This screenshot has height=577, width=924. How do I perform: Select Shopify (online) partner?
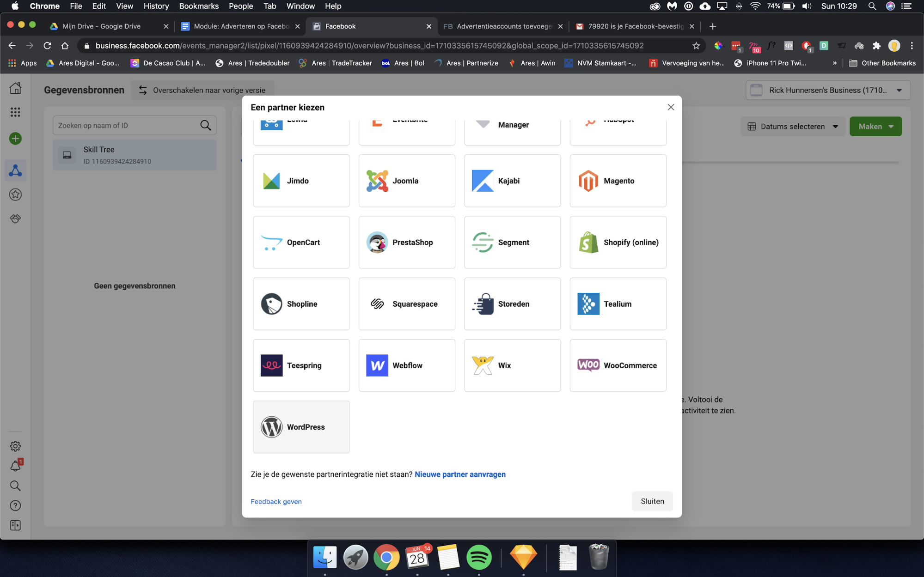point(618,242)
